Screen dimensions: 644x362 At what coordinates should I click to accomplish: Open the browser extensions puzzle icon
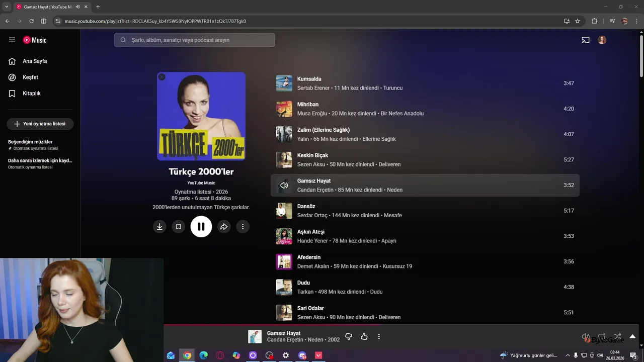coord(594,21)
